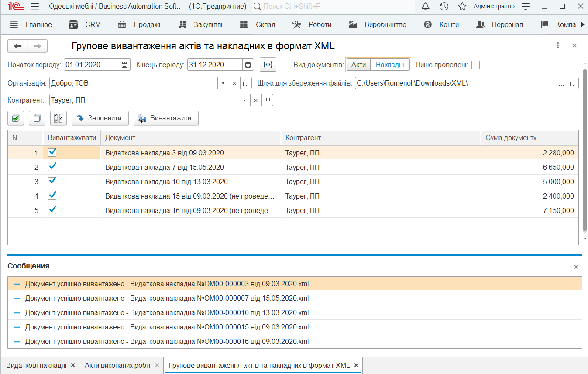The width and height of the screenshot is (588, 374).
Task: Uncheck Вивантажувати for накладна 16
Action: tap(52, 210)
